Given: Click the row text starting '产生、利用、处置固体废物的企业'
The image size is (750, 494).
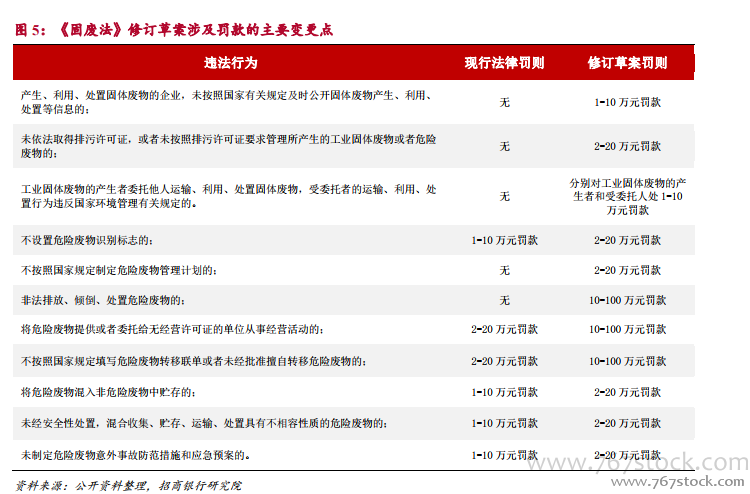Looking at the screenshot, I should [228, 102].
